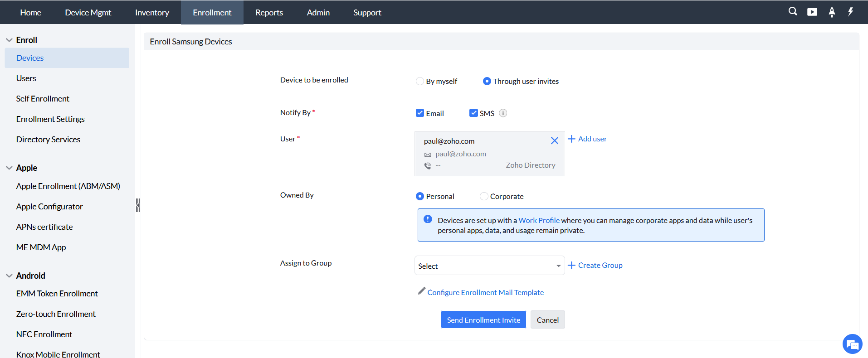
Task: Click the sidebar collapse handle
Action: 138,205
